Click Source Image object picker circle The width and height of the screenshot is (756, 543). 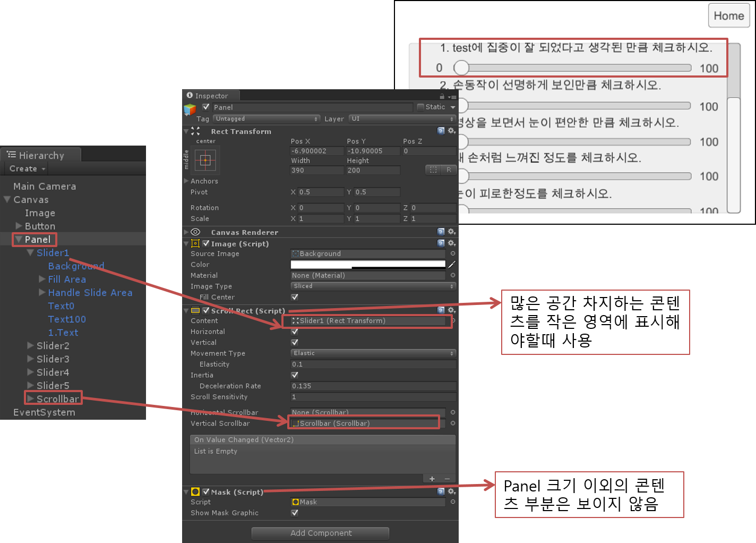pos(453,253)
